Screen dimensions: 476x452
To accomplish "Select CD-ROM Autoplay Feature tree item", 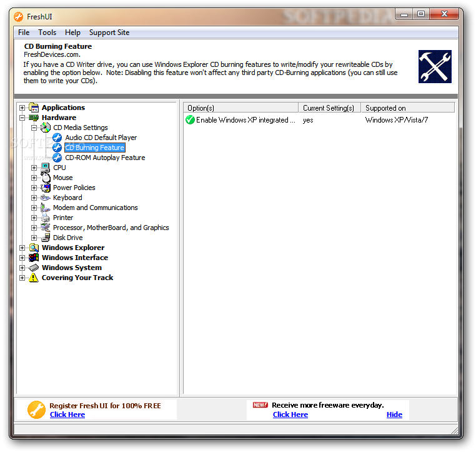I will coord(105,158).
